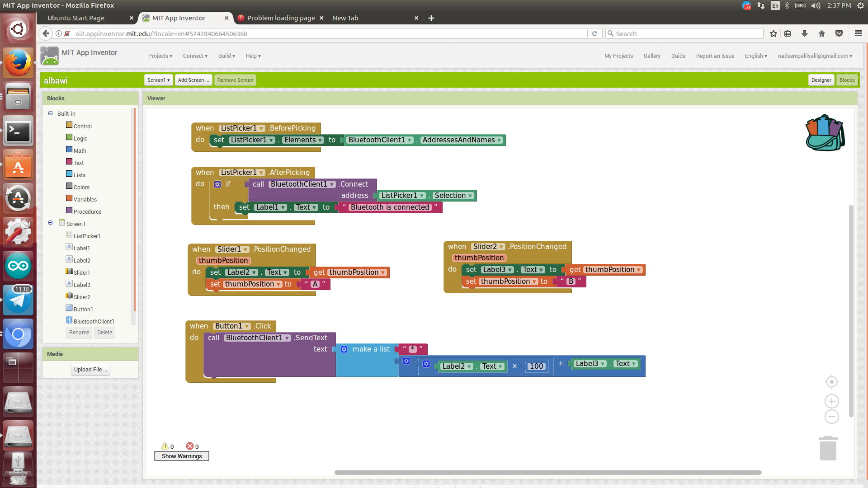Open Slider1 dropdown in PositionChanged block

232,249
